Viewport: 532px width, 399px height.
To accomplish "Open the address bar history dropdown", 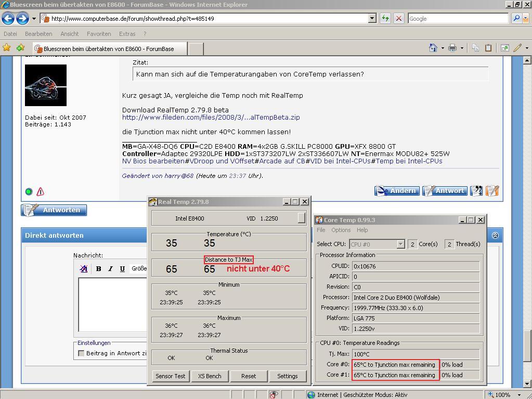I will pos(372,18).
